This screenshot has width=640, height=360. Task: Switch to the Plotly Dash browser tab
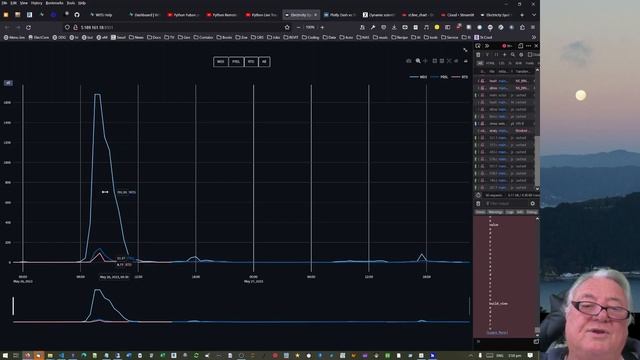(340, 15)
